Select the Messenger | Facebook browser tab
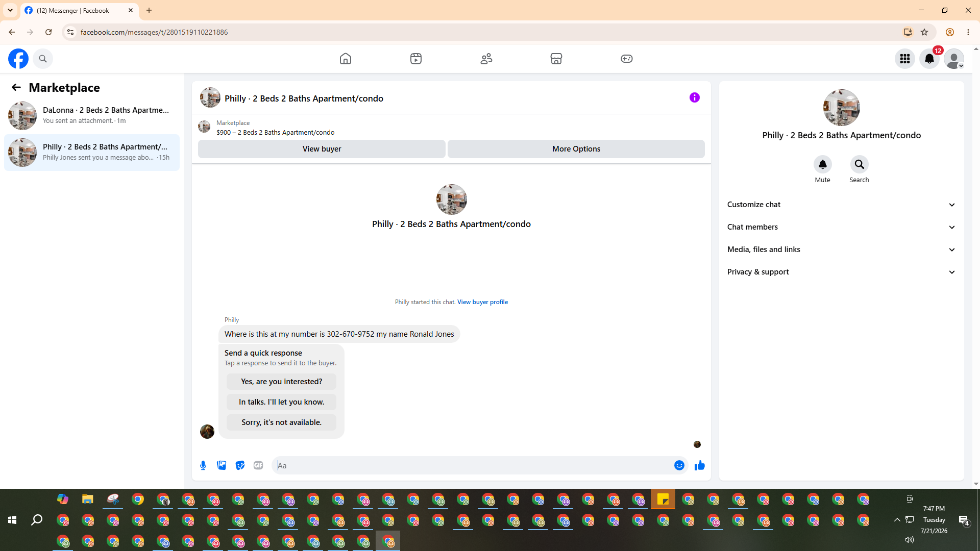 [80, 11]
